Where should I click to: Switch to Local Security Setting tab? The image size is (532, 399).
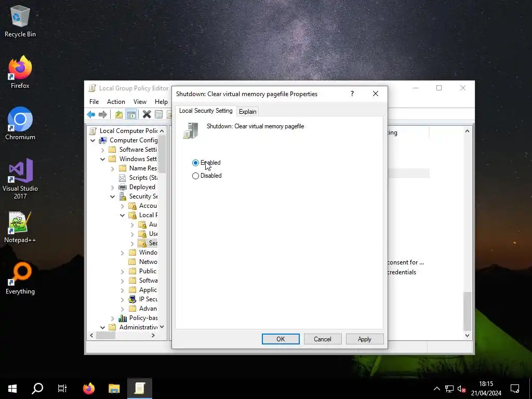(206, 111)
